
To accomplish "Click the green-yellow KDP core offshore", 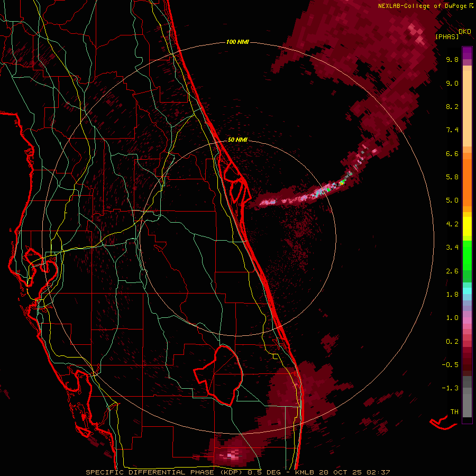I will coord(342,183).
